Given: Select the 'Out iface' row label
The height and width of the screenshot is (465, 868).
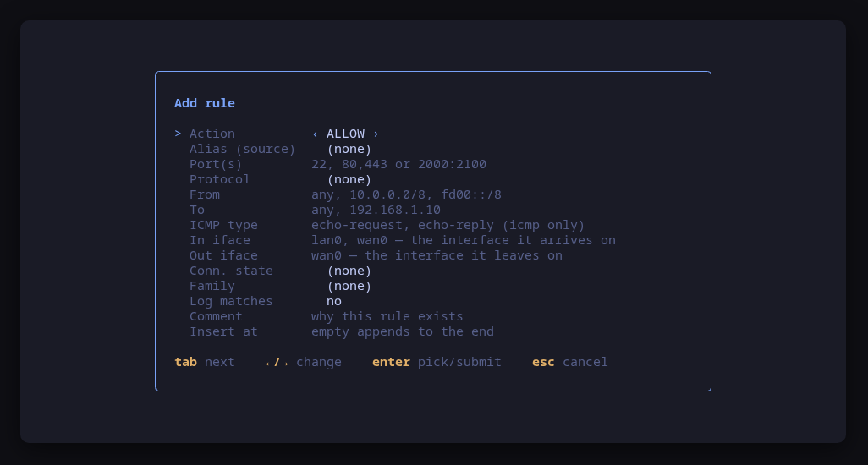Looking at the screenshot, I should click(223, 255).
